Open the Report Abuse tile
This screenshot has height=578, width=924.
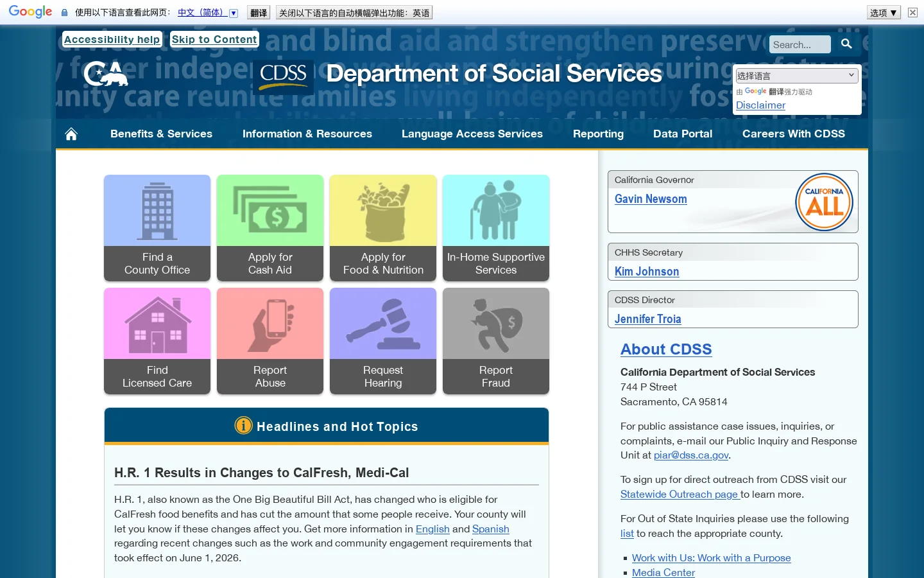(270, 341)
